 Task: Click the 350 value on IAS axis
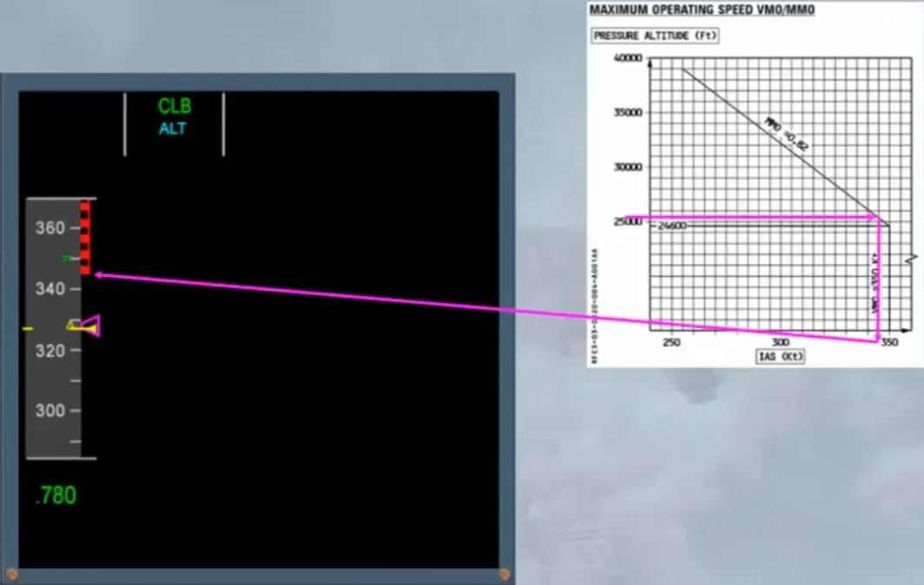[890, 342]
